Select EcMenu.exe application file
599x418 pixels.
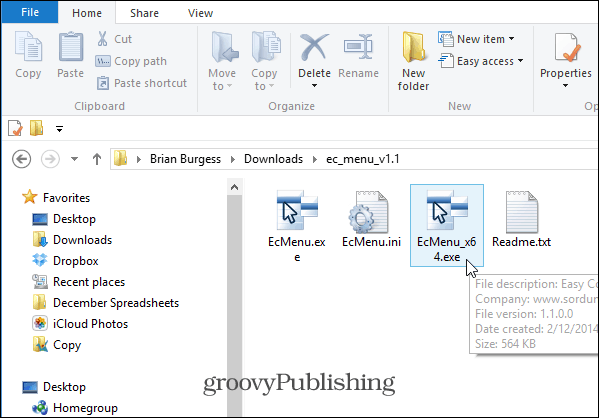coord(297,225)
